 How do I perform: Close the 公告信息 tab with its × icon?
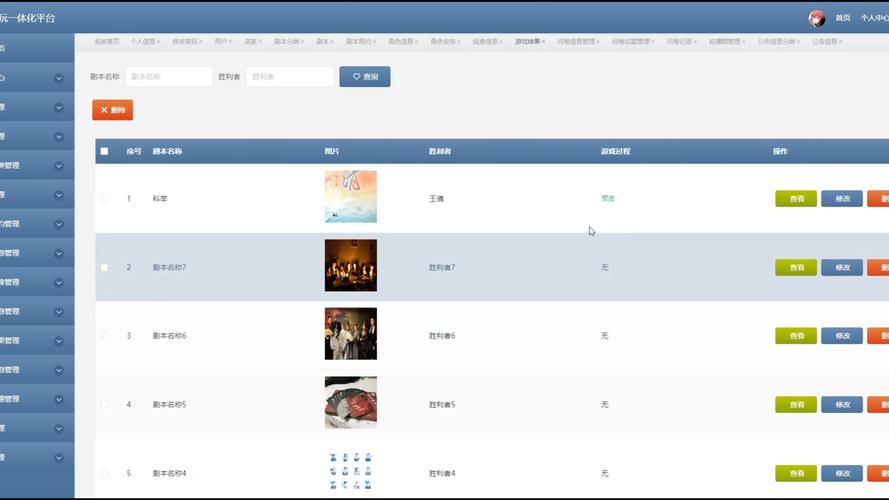coord(841,42)
